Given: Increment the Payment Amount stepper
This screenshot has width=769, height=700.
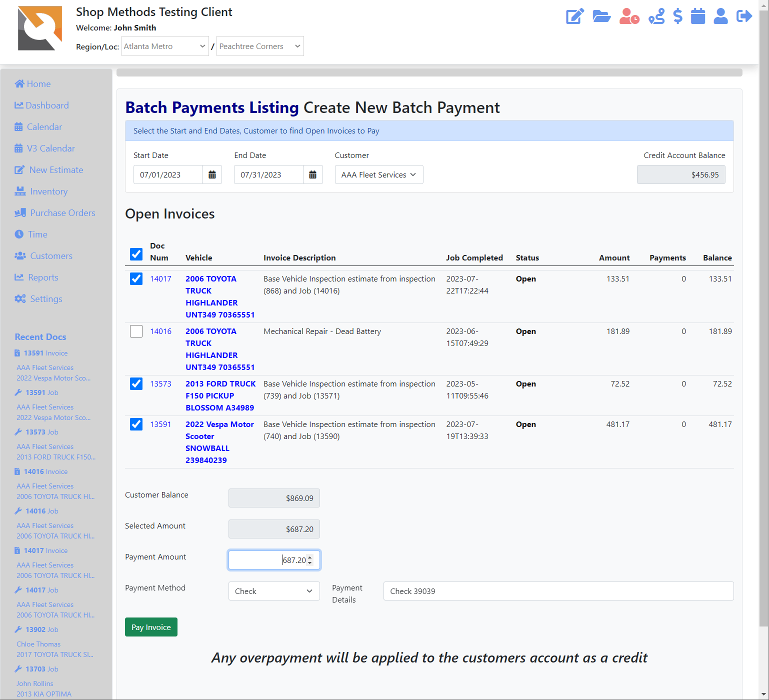Looking at the screenshot, I should pos(310,557).
